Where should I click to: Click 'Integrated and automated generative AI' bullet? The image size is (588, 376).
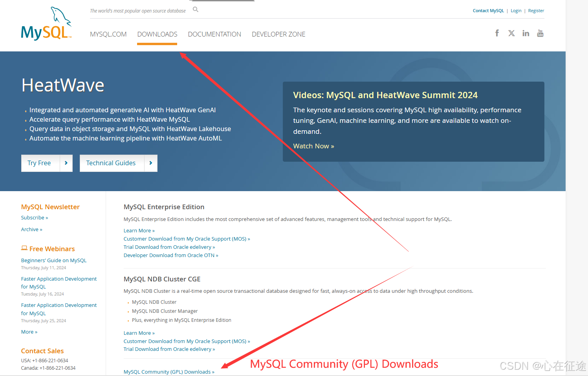coord(123,110)
